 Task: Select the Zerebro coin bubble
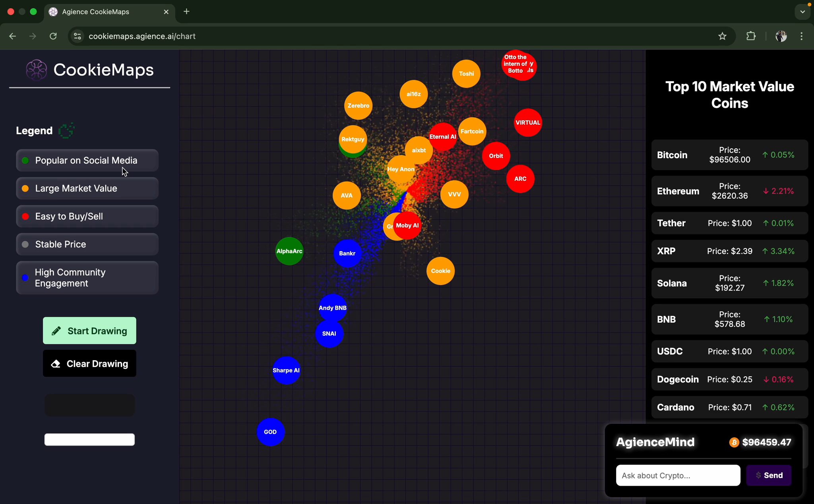[x=358, y=106]
